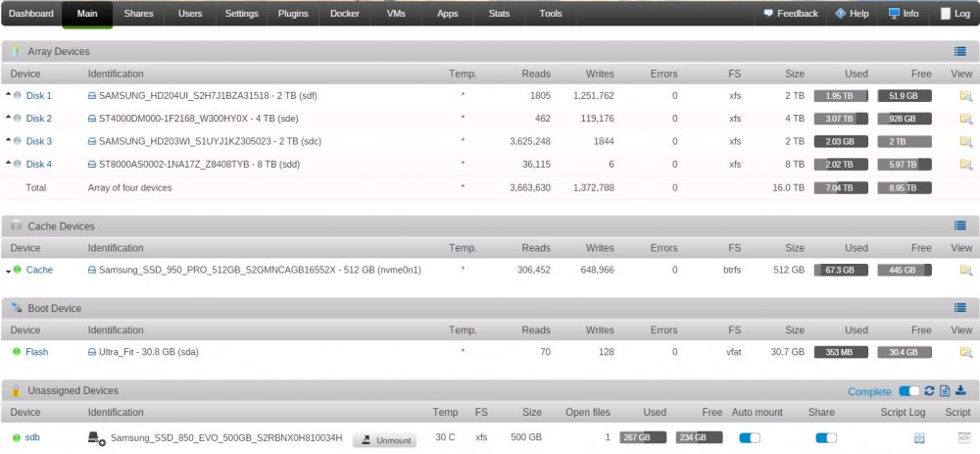The image size is (980, 454).
Task: Open the Cache device link
Action: [x=39, y=271]
